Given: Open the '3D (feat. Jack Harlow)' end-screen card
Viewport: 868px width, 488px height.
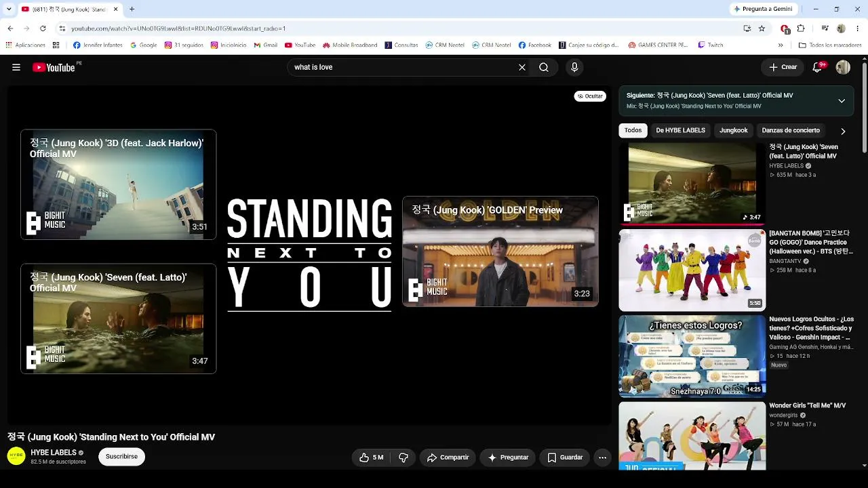Looking at the screenshot, I should click(x=119, y=184).
